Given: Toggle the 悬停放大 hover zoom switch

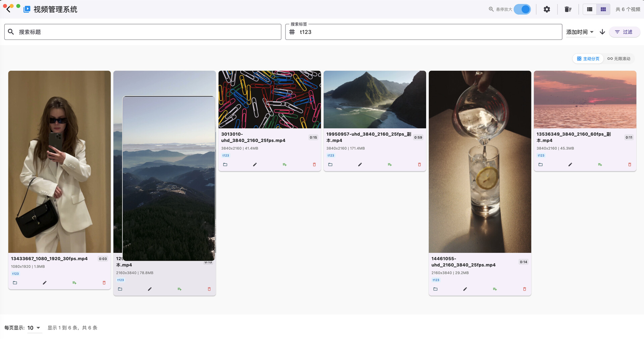Looking at the screenshot, I should [522, 9].
